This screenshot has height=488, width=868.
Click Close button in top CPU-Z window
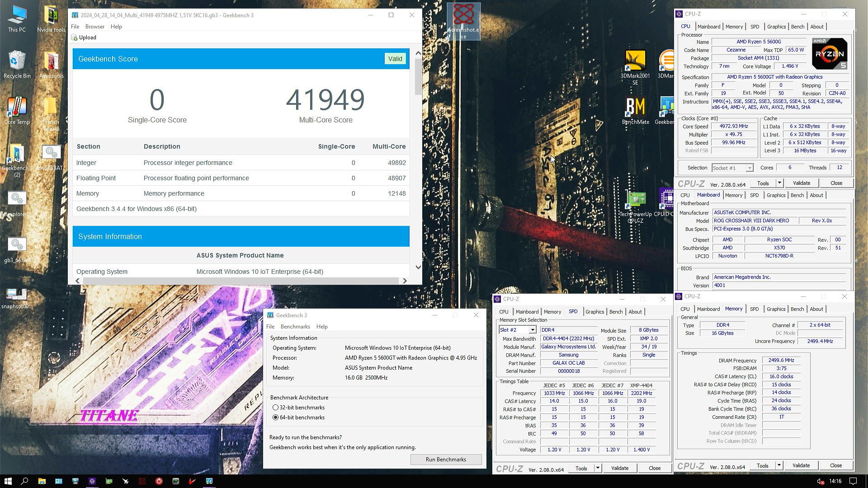click(x=836, y=183)
